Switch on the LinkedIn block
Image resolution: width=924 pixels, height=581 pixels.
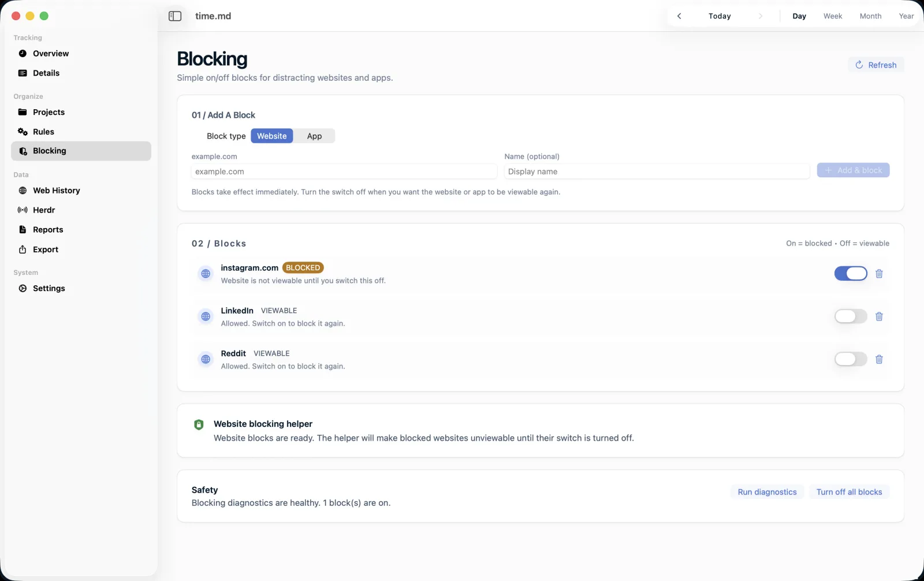(851, 316)
